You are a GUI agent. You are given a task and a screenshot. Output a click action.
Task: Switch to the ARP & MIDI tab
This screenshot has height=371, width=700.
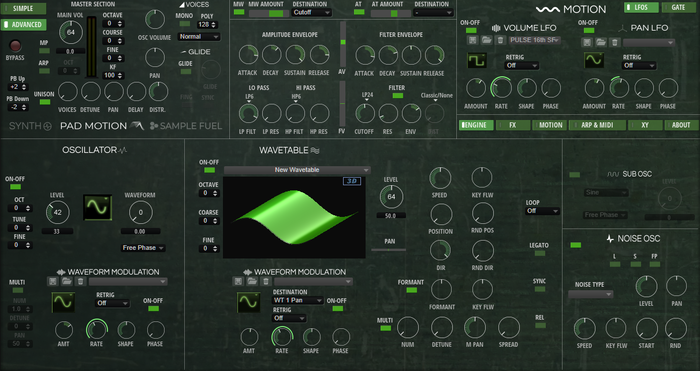(x=597, y=125)
